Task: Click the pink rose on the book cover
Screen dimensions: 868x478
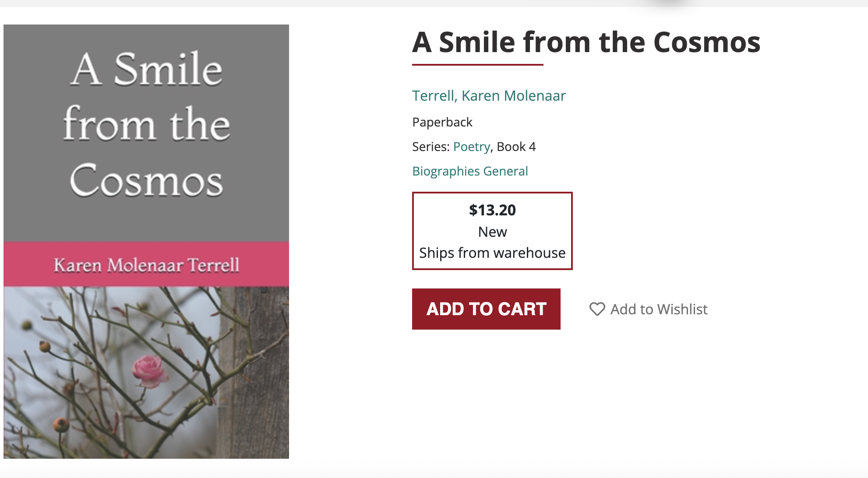Action: (149, 370)
